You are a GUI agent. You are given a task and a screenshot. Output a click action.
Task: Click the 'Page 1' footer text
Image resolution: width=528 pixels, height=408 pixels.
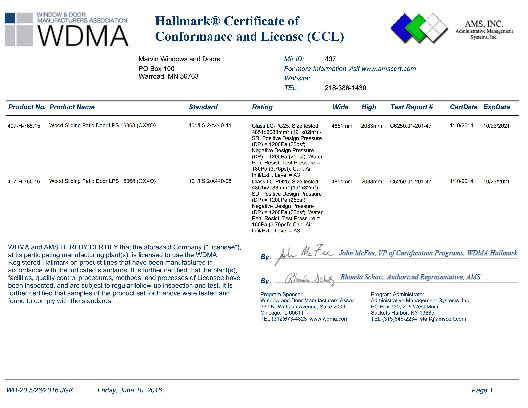click(482, 390)
